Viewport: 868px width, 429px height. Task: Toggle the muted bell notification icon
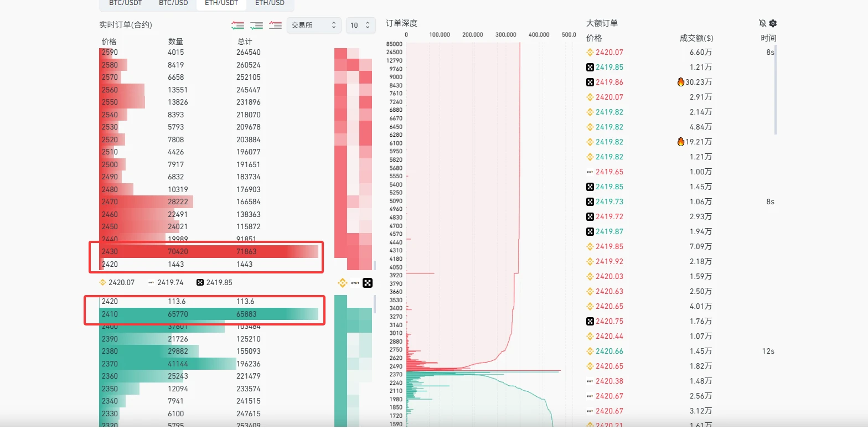tap(762, 23)
